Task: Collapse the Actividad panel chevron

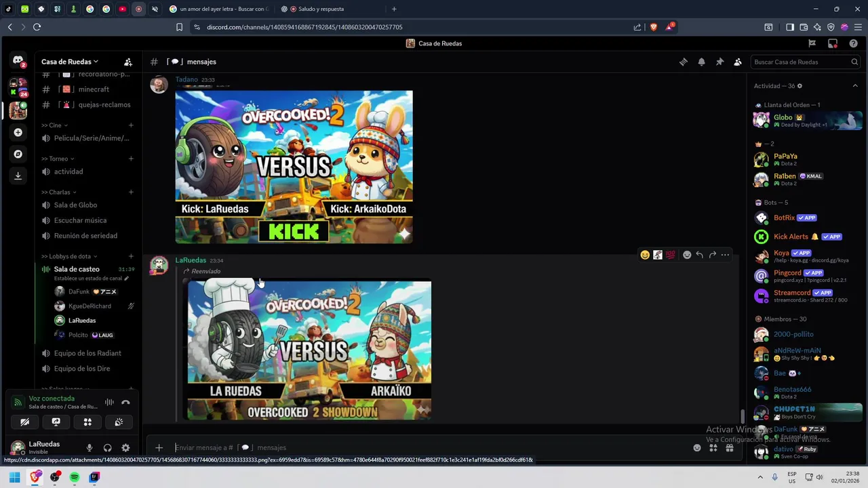Action: click(855, 86)
